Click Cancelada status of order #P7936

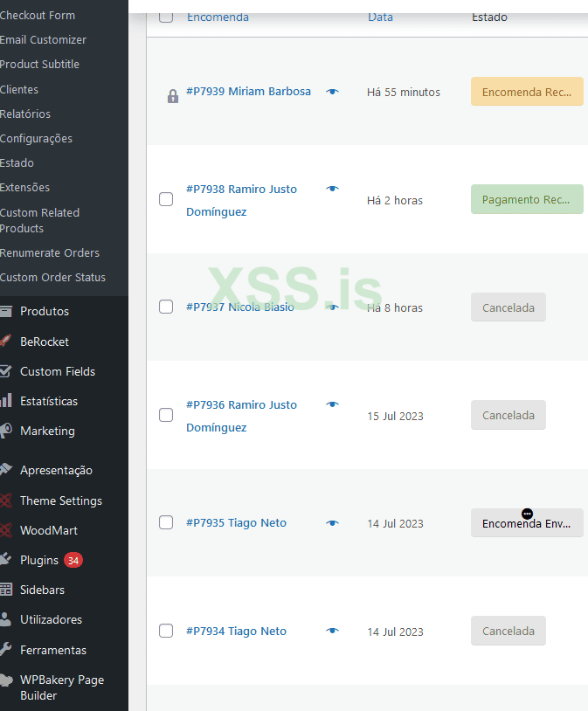pyautogui.click(x=508, y=415)
